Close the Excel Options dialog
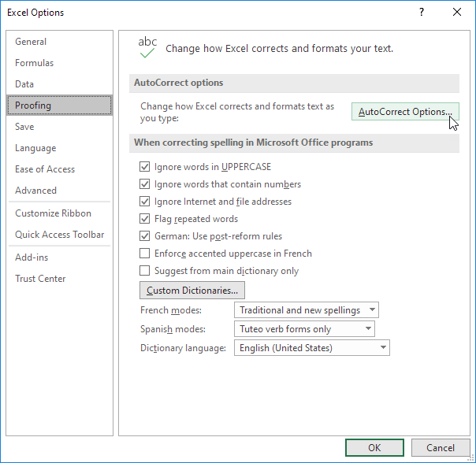Screen dimensions: 476x463 point(457,12)
